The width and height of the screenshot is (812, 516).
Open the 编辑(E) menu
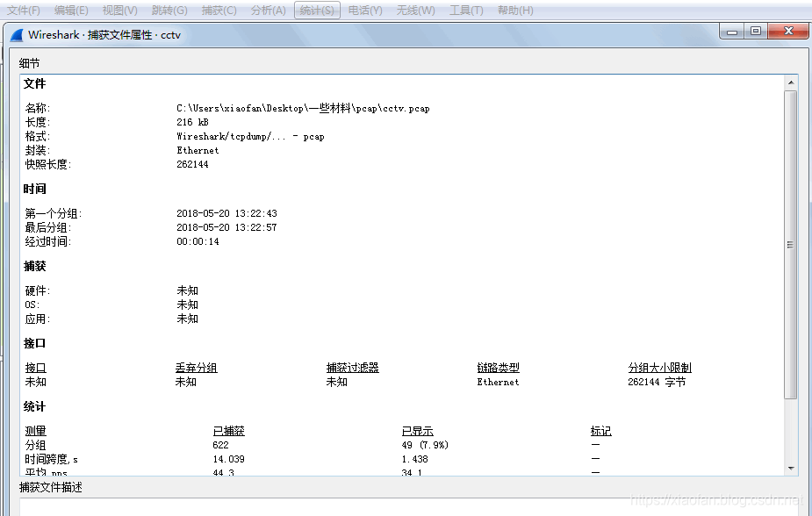coord(71,11)
